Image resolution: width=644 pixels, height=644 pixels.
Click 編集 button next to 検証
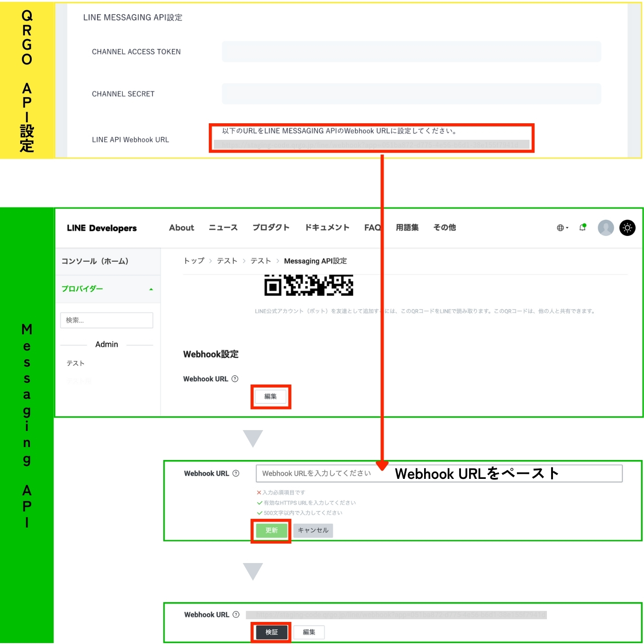pyautogui.click(x=309, y=632)
